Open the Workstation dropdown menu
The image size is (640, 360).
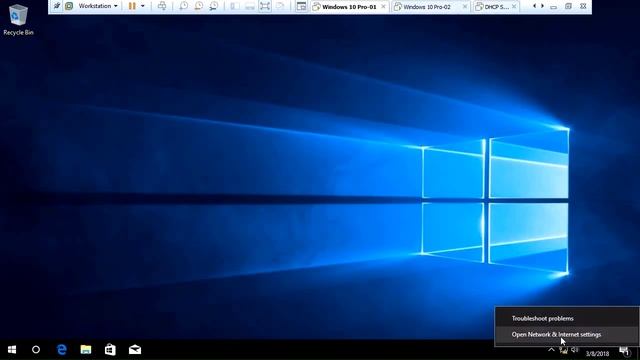(98, 6)
